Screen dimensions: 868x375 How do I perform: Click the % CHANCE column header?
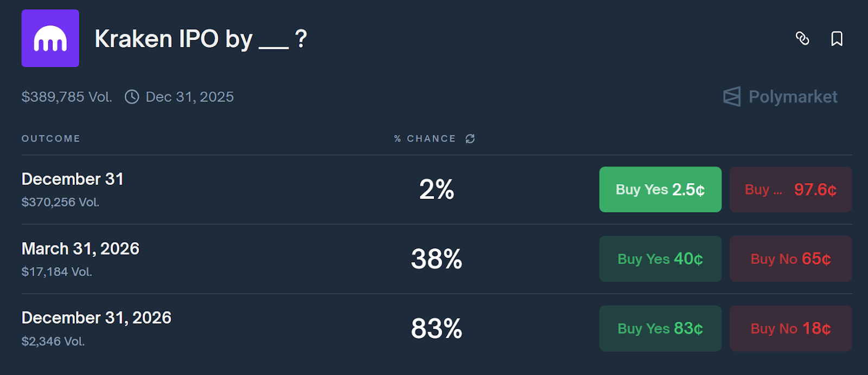425,139
